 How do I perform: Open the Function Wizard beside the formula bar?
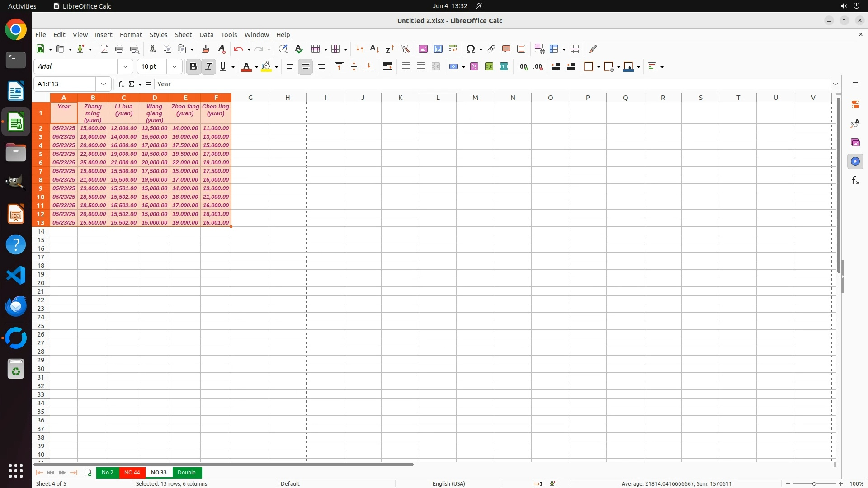(121, 84)
